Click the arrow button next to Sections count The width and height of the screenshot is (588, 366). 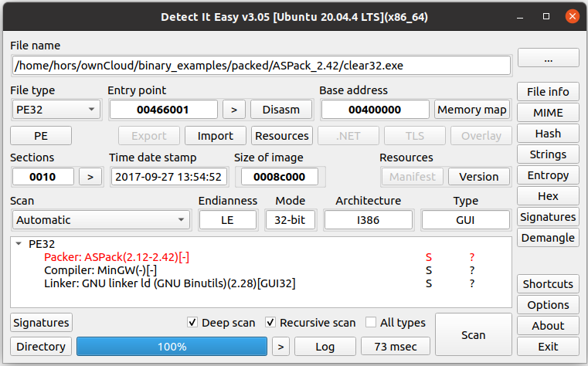click(x=90, y=177)
